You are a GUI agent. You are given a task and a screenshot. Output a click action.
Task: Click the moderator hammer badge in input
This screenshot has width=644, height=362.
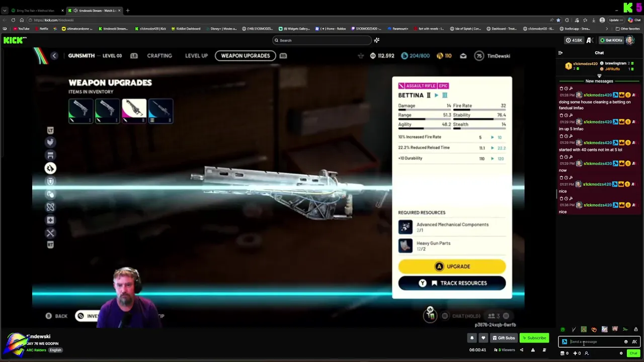pos(564,342)
